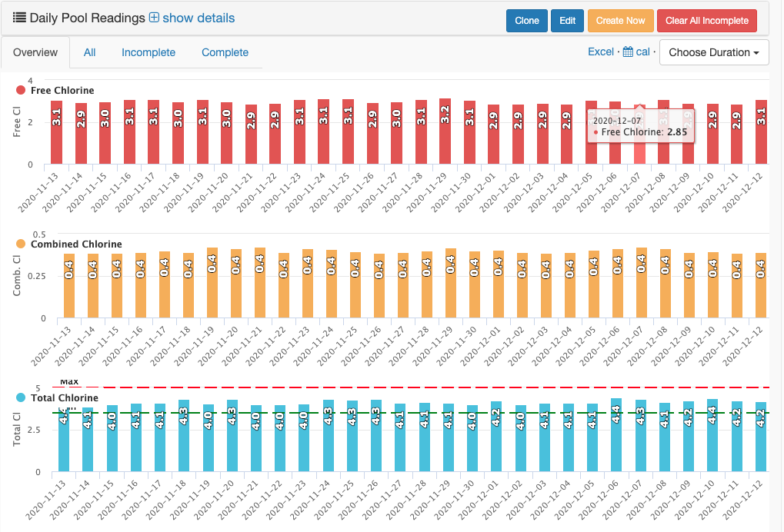Click the red Clear All Incomplete button
The height and width of the screenshot is (532, 784).
coord(707,21)
